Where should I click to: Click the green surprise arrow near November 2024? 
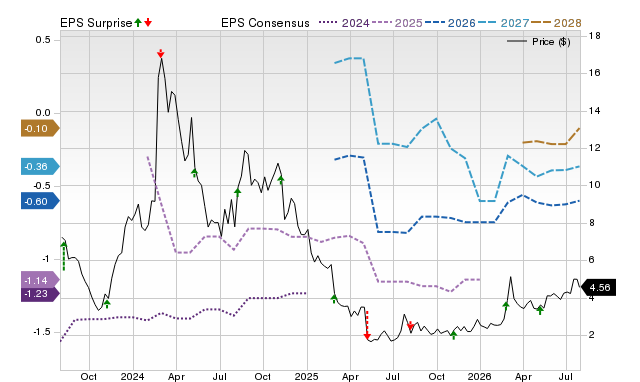tap(281, 179)
